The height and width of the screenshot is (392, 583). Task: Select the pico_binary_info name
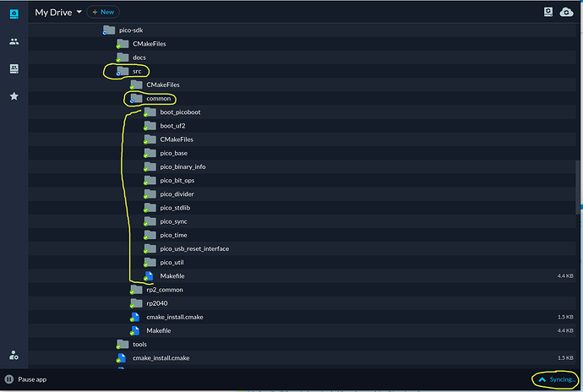pyautogui.click(x=183, y=166)
